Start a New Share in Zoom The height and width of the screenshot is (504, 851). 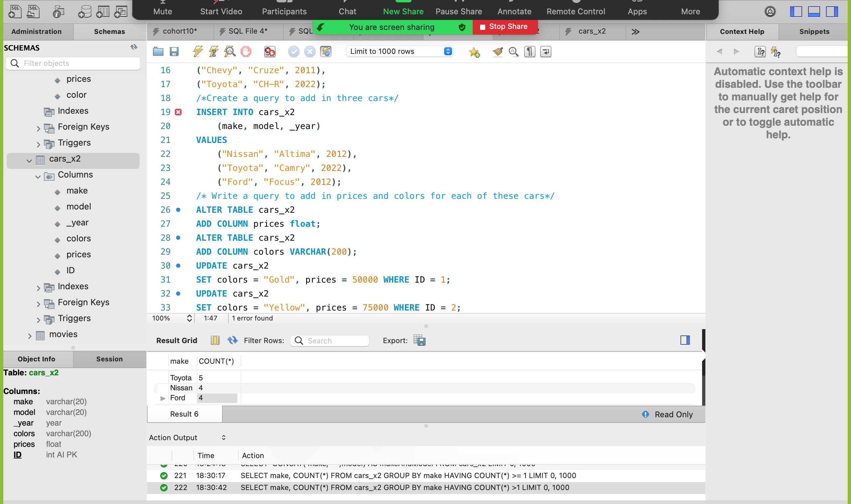pyautogui.click(x=403, y=11)
